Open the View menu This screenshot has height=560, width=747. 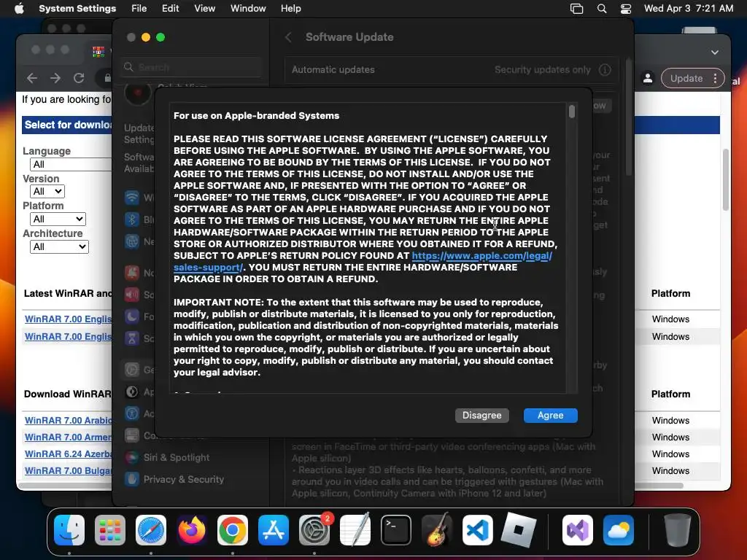tap(204, 9)
